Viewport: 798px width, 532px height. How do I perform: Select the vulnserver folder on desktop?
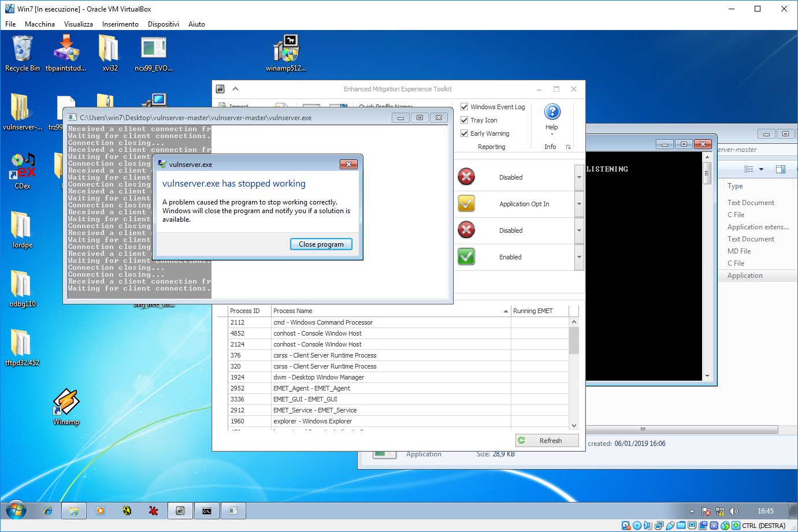[x=23, y=112]
